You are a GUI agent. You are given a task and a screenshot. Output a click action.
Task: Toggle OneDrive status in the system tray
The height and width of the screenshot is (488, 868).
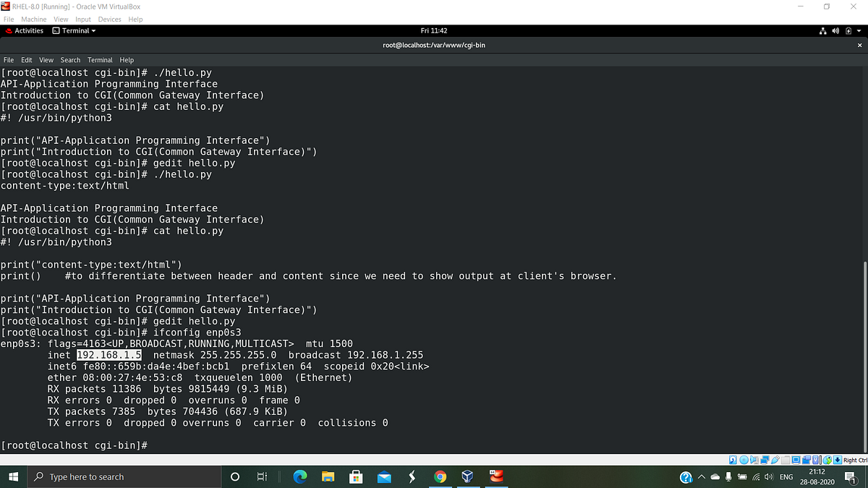coord(715,477)
